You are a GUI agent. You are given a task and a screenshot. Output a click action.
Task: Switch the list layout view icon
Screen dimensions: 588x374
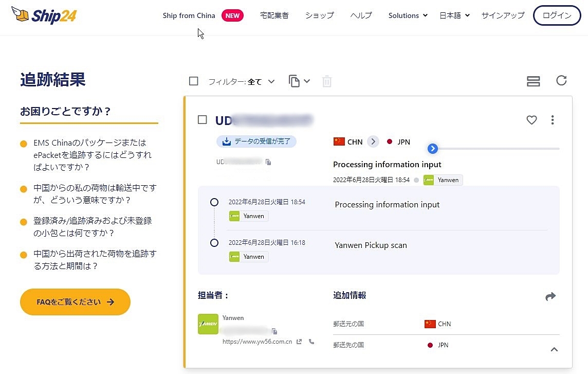(x=533, y=81)
